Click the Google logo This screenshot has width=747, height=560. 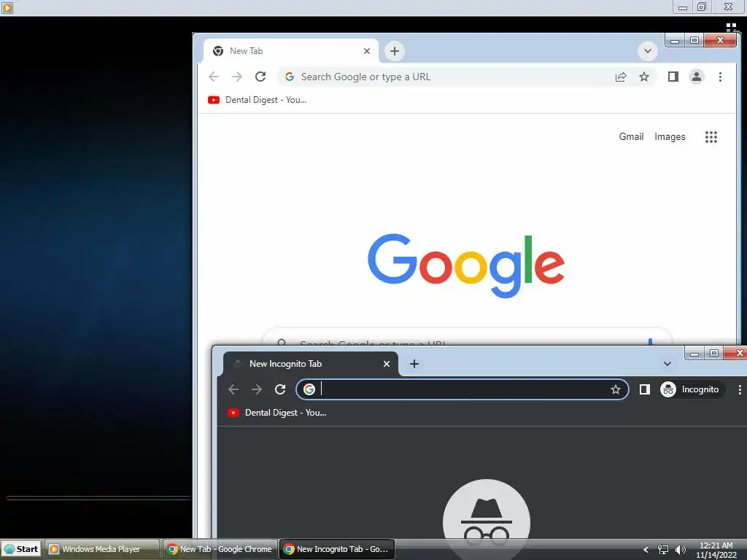tap(466, 265)
